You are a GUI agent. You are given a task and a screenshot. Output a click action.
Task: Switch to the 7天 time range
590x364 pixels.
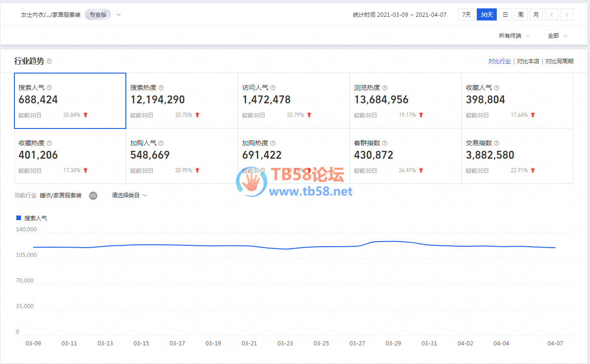click(x=466, y=14)
